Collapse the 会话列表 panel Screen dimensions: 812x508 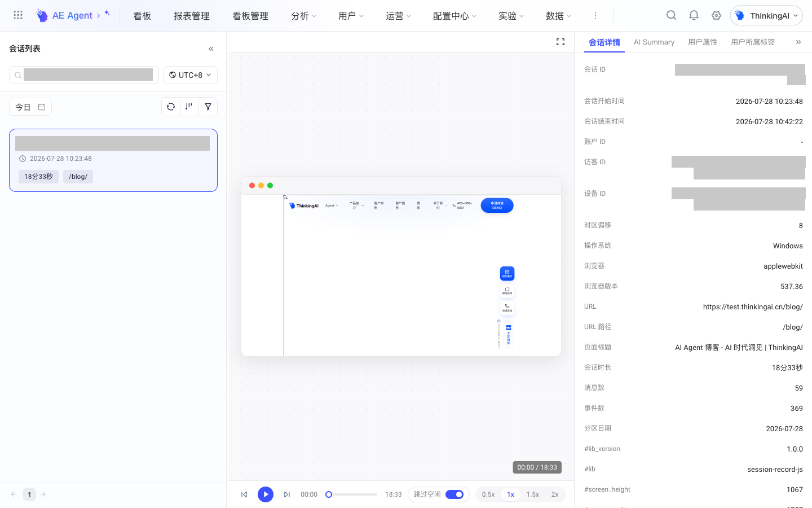click(x=211, y=49)
